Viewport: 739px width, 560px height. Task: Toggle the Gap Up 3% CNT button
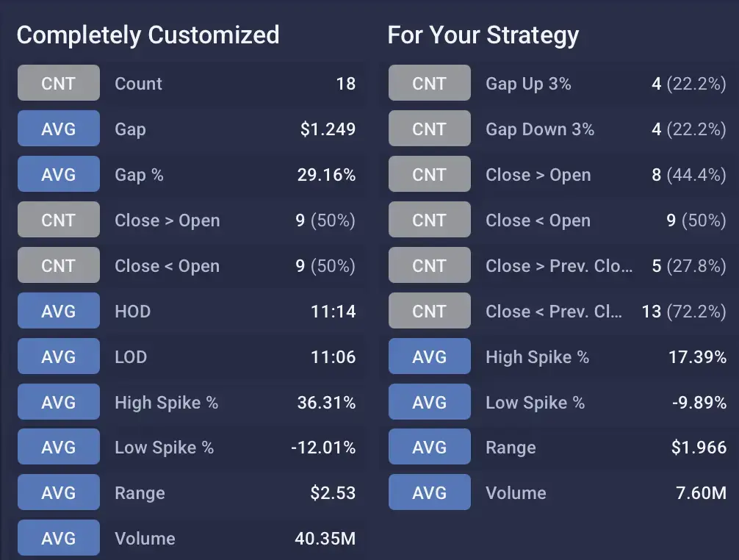pyautogui.click(x=430, y=83)
